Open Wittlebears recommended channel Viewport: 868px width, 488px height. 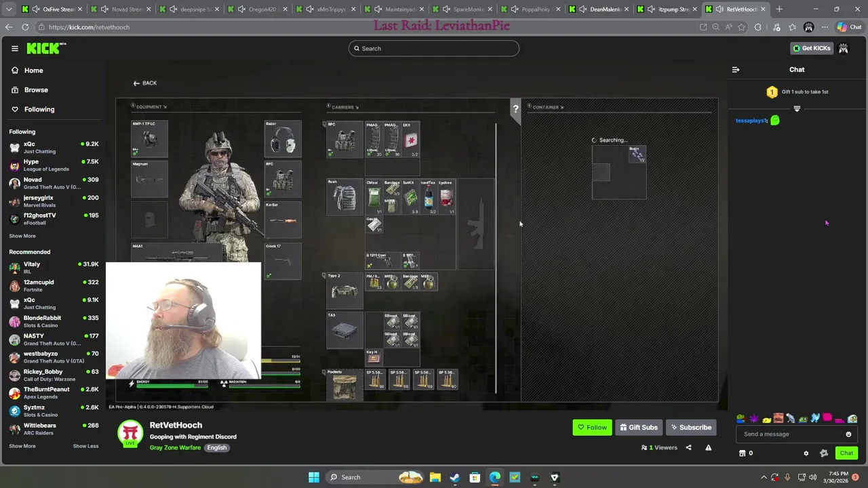(x=54, y=428)
